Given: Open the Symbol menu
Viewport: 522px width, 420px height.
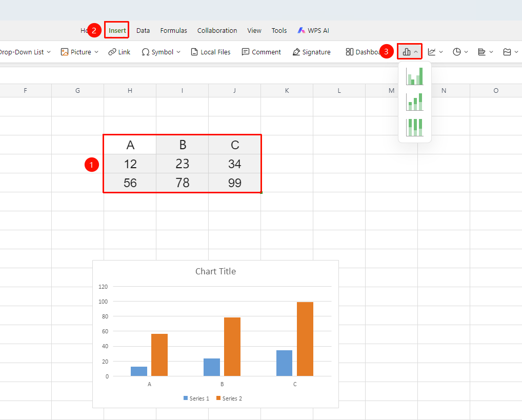Looking at the screenshot, I should pyautogui.click(x=161, y=52).
